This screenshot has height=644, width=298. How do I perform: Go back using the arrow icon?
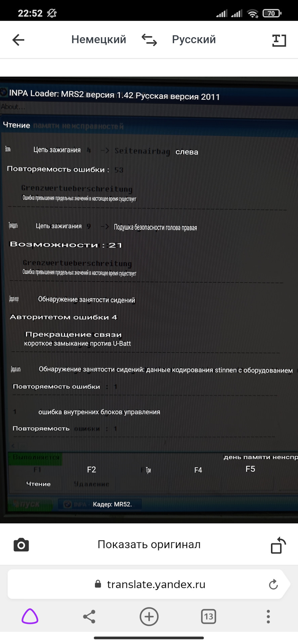coord(18,40)
